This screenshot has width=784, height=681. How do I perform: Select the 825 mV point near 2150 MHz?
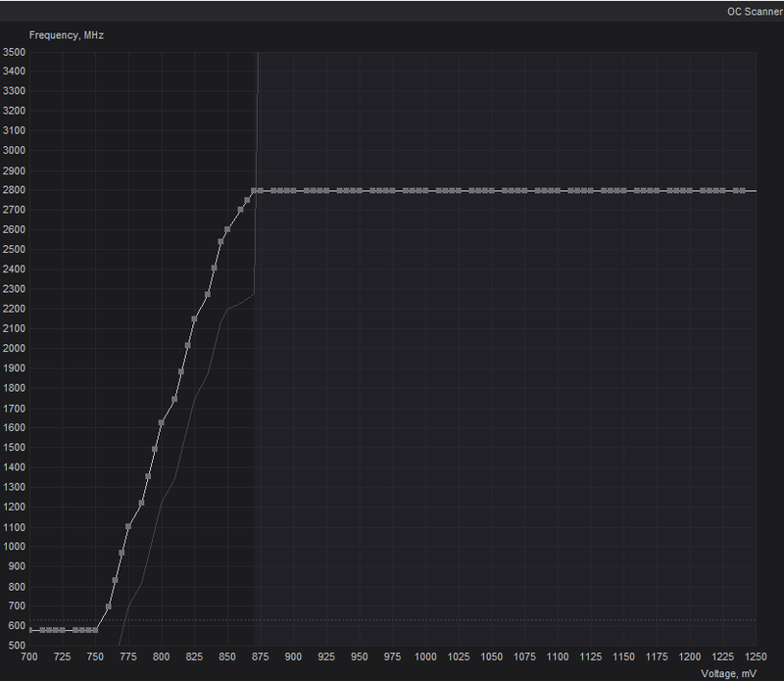[x=194, y=319]
